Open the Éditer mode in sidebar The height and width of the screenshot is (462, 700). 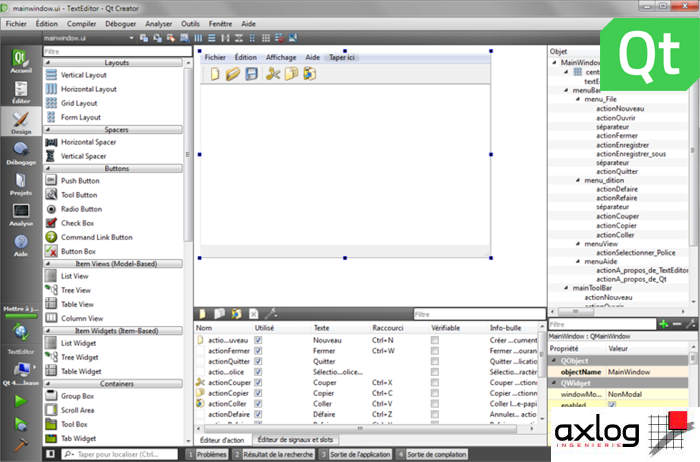click(x=21, y=92)
